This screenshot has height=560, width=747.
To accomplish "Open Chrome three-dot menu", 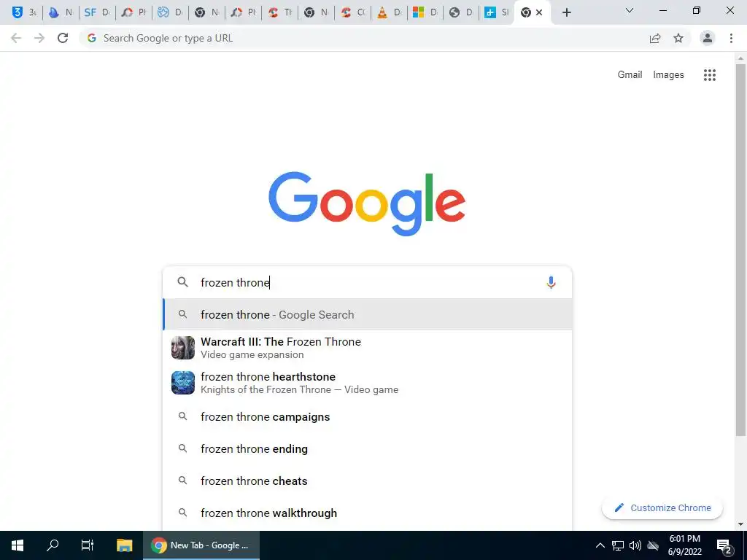I will coord(731,38).
